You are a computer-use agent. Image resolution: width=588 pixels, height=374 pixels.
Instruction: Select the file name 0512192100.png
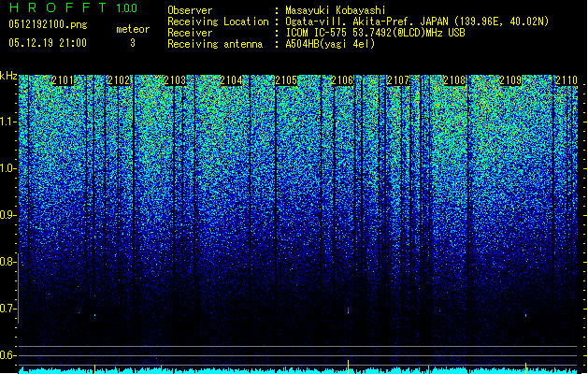click(48, 24)
